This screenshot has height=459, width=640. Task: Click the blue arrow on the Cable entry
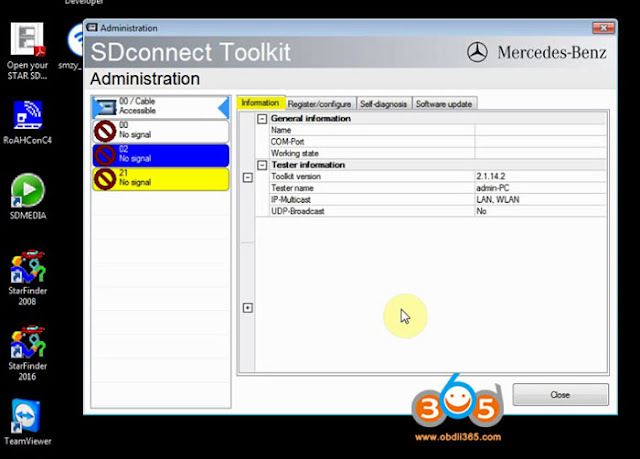223,108
